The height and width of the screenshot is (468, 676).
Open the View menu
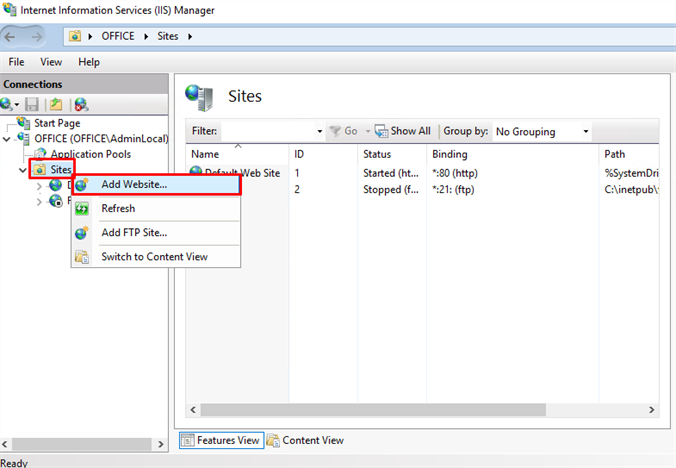coord(51,62)
